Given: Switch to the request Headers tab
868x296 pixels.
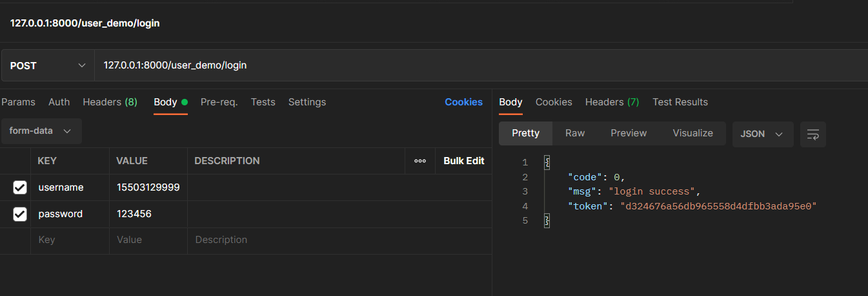Looking at the screenshot, I should 110,102.
